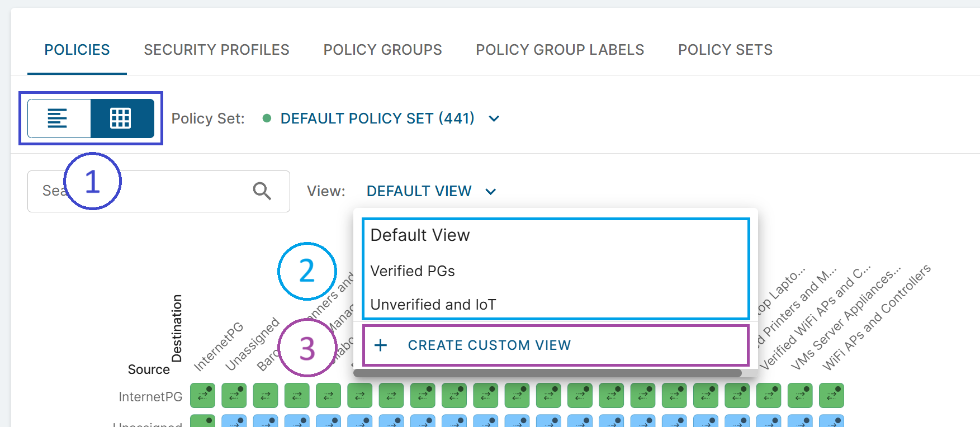Click the search magnifier icon
The height and width of the screenshot is (427, 980).
click(262, 191)
